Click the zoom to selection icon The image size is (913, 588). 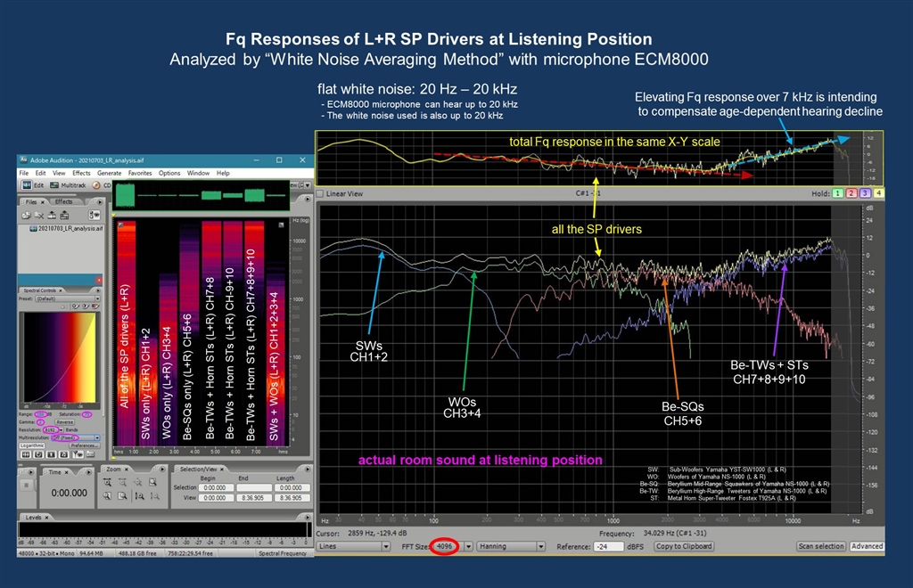click(x=152, y=482)
